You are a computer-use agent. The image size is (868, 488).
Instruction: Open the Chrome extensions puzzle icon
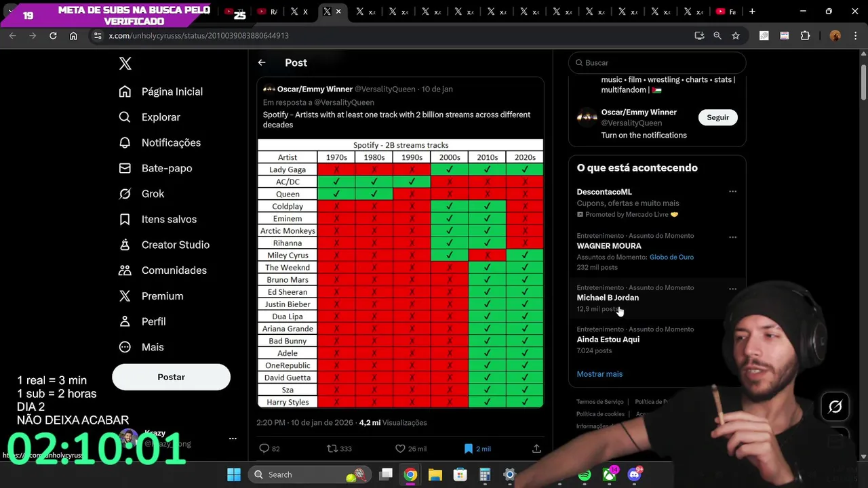(x=806, y=36)
